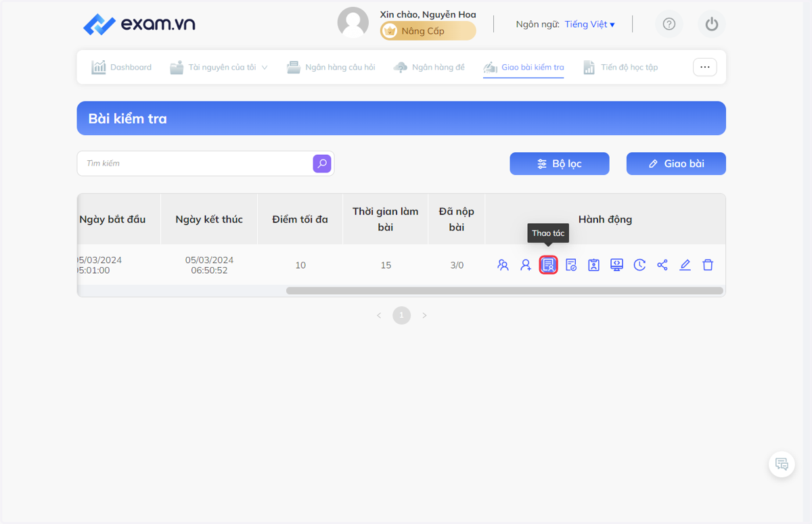
Task: Click the monitor with code icon
Action: (616, 265)
